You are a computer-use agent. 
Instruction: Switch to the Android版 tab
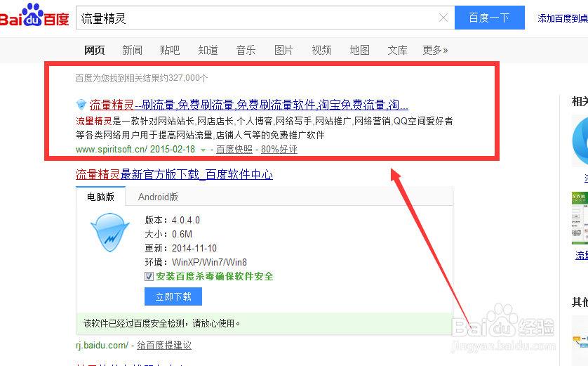(x=158, y=197)
